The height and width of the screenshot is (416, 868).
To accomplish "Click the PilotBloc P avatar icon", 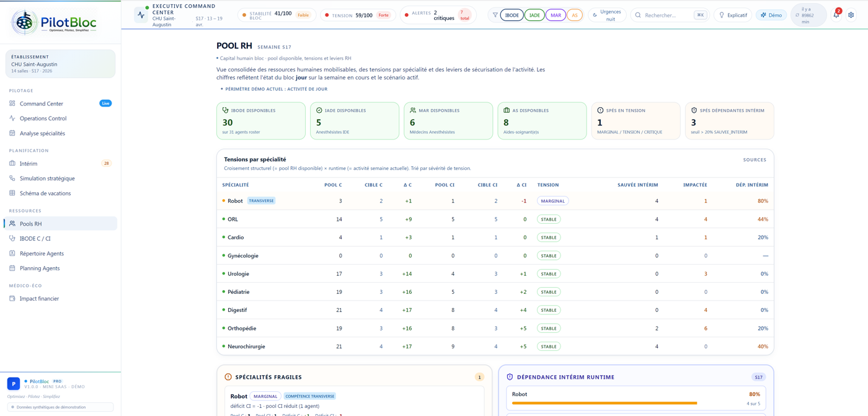I will tap(14, 384).
